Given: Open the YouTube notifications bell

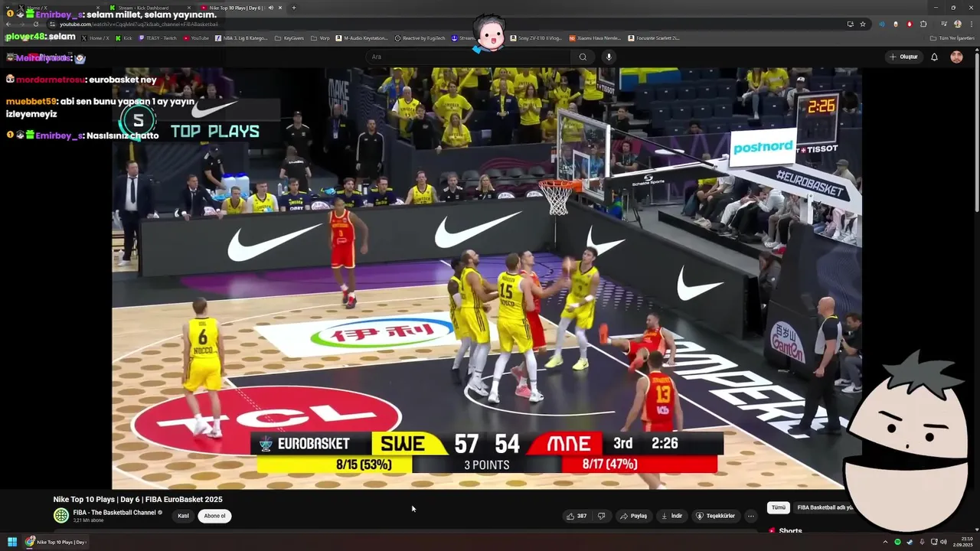Looking at the screenshot, I should (934, 57).
